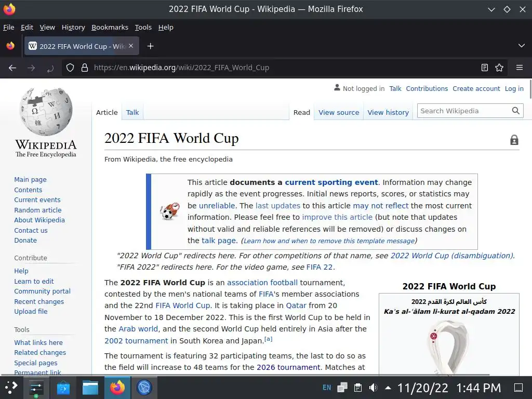Open the Main page sidebar link
The width and height of the screenshot is (532, 399).
[30, 179]
